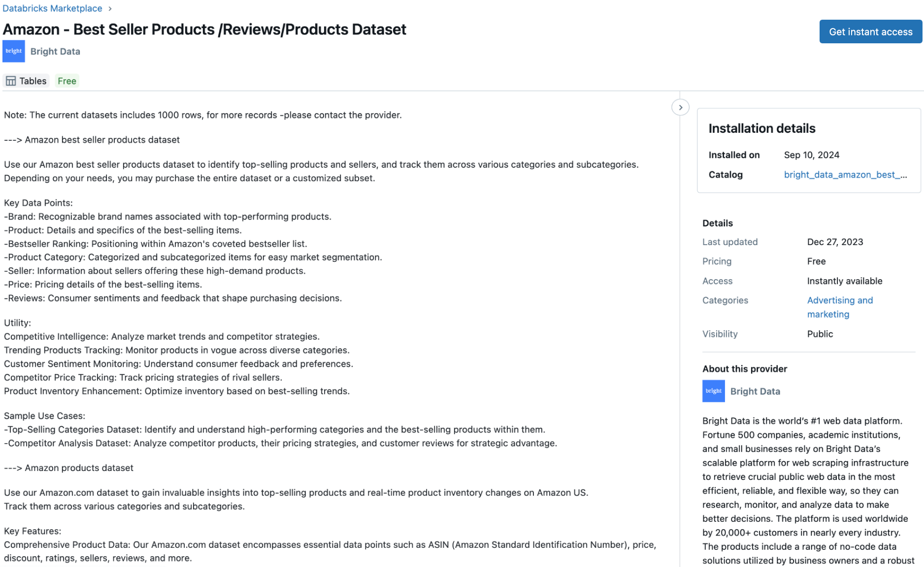The height and width of the screenshot is (567, 924).
Task: Open the Bright Data provider name under the title
Action: pyautogui.click(x=55, y=52)
